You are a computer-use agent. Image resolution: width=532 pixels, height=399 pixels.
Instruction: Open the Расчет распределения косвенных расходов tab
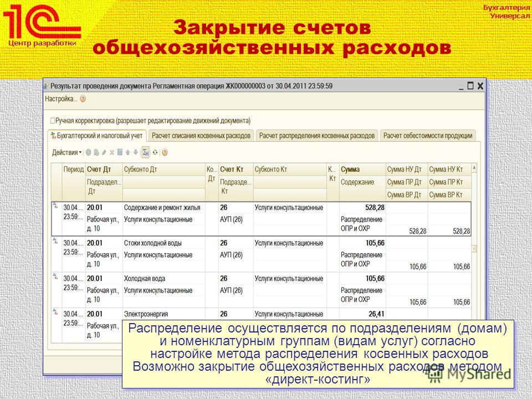tap(317, 136)
